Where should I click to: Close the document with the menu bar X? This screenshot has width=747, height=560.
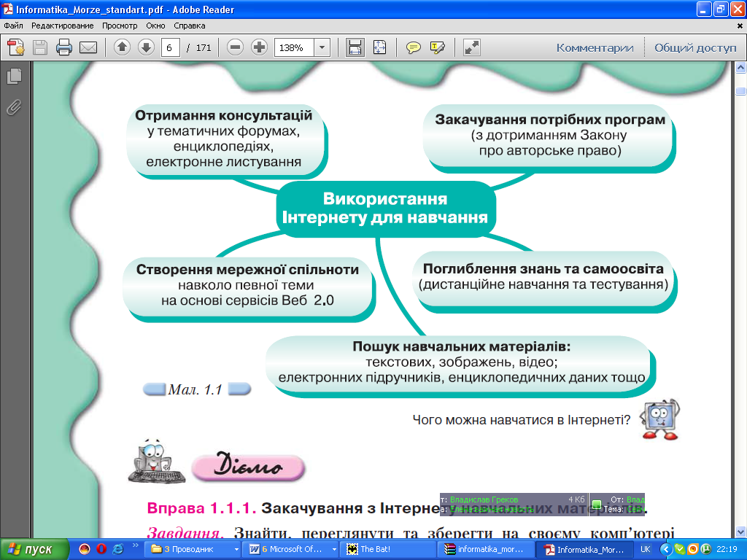[x=740, y=26]
